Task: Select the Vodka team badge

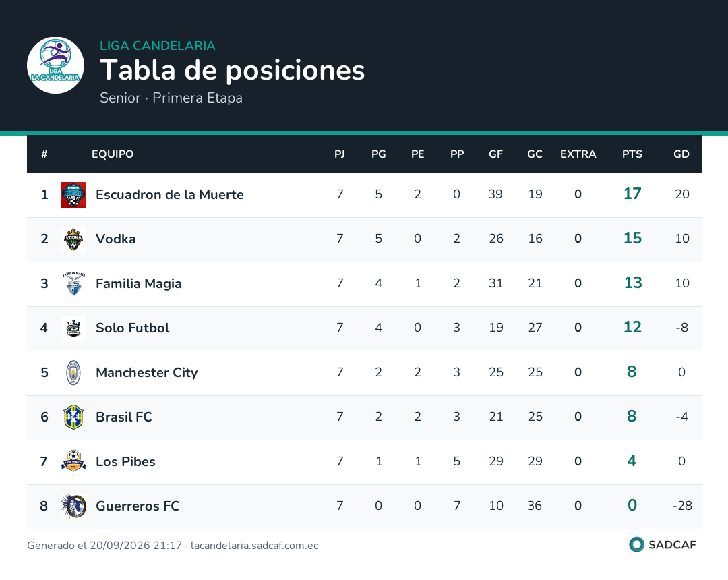Action: 73,239
